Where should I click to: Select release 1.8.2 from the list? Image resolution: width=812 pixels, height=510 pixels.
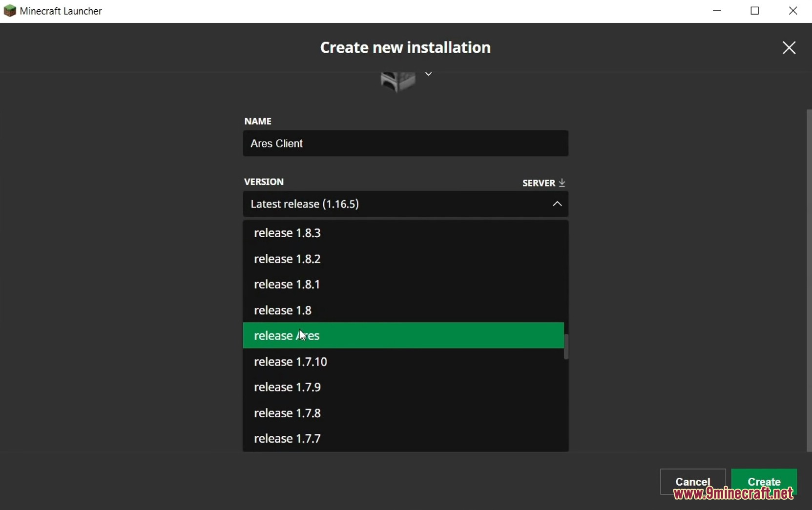(403, 259)
